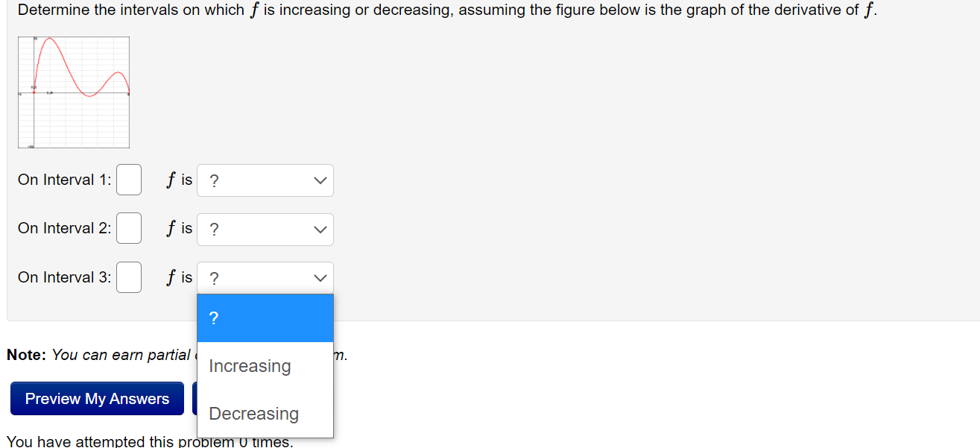
Task: Expand the chevron on Interval 1 dropdown
Action: (320, 180)
